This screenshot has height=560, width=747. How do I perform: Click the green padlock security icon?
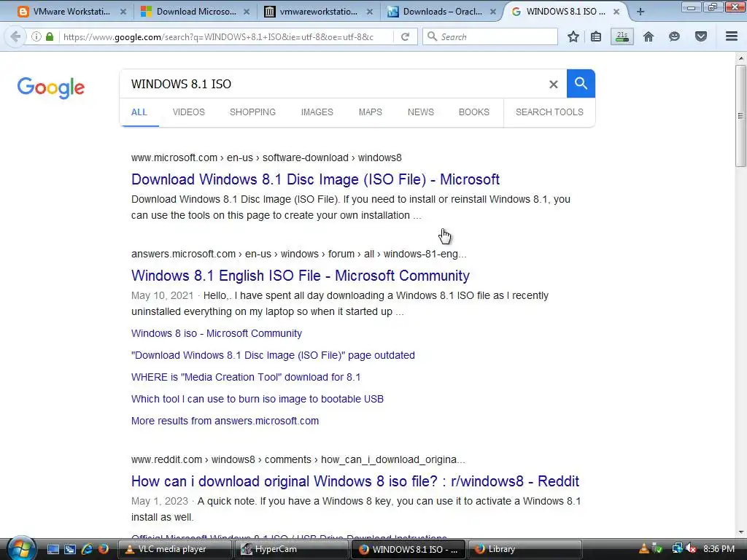coord(50,36)
